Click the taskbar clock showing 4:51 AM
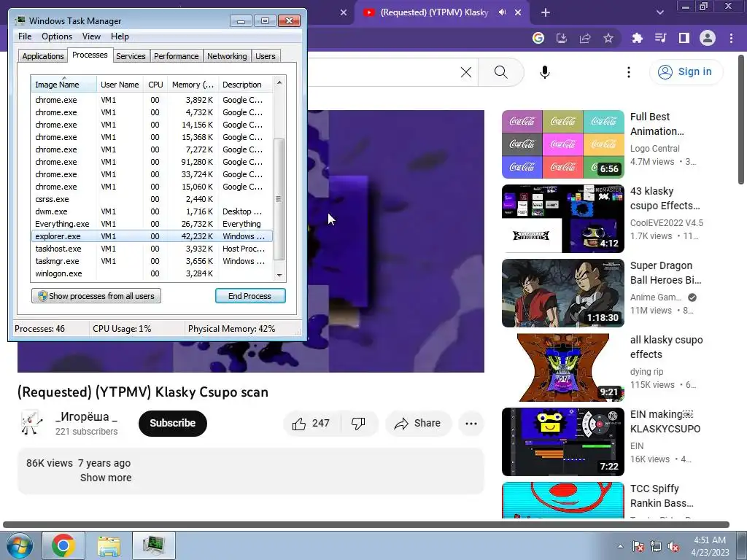 coord(710,546)
